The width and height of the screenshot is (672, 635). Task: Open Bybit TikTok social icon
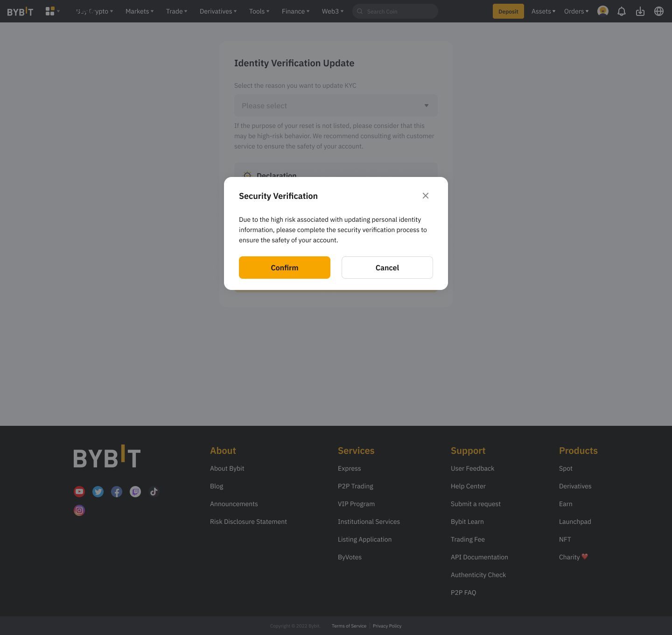(x=154, y=492)
